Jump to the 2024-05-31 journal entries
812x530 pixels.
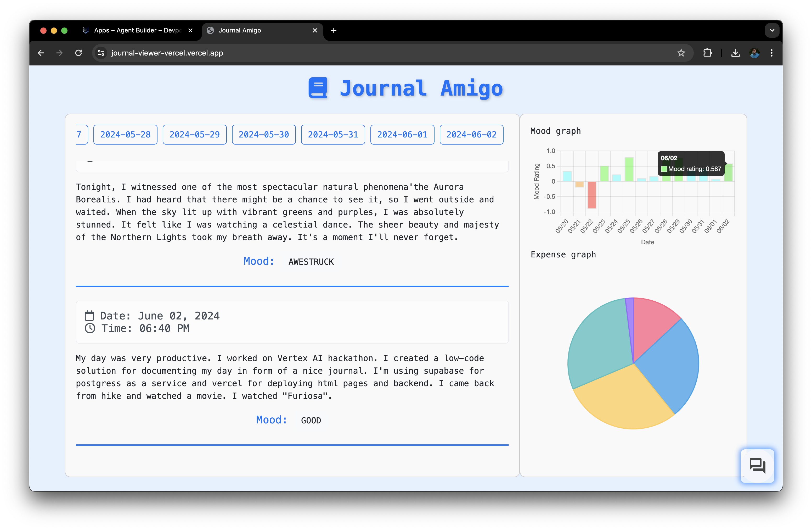[x=333, y=135]
